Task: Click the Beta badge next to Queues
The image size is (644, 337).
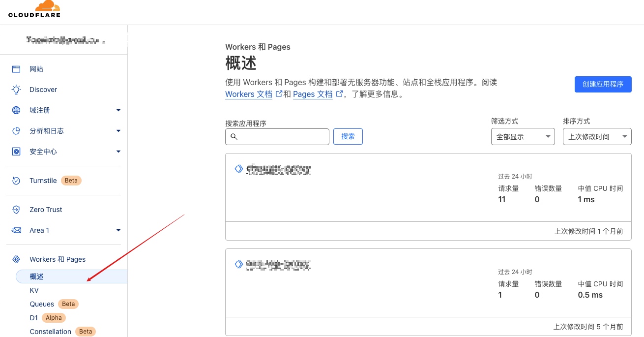Action: tap(68, 304)
